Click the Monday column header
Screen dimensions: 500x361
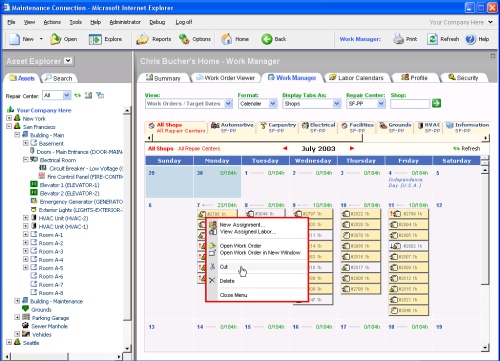click(217, 161)
